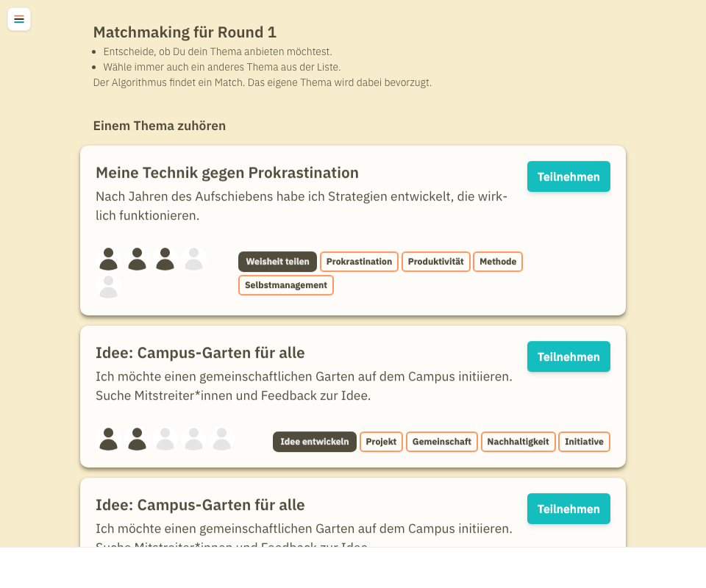Choose the 'Gemeinschaft' tag
This screenshot has height=588, width=706.
click(441, 442)
